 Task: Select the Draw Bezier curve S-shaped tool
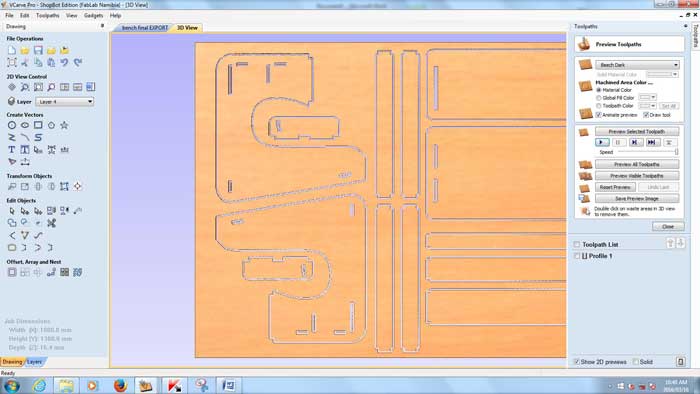pyautogui.click(x=38, y=137)
